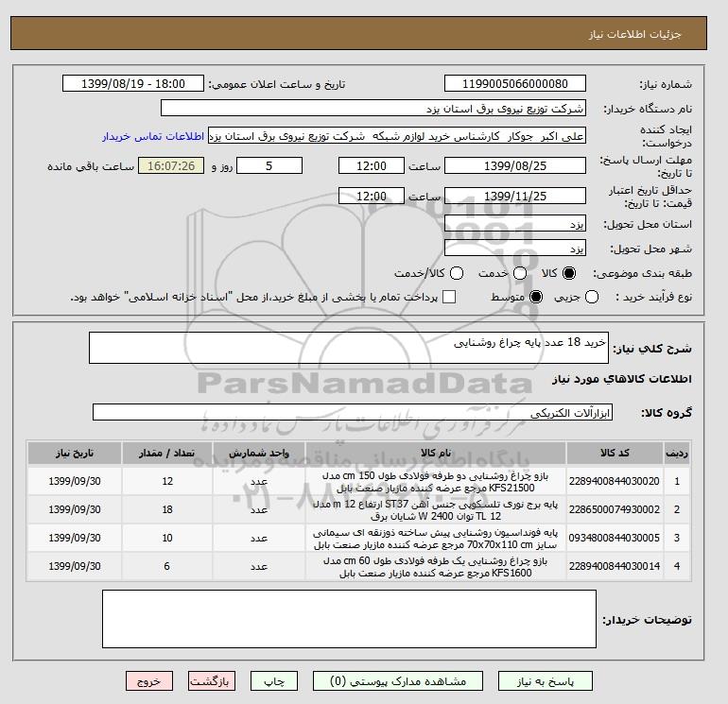Click product code 0934800844030005
728x704 pixels.
[x=615, y=538]
